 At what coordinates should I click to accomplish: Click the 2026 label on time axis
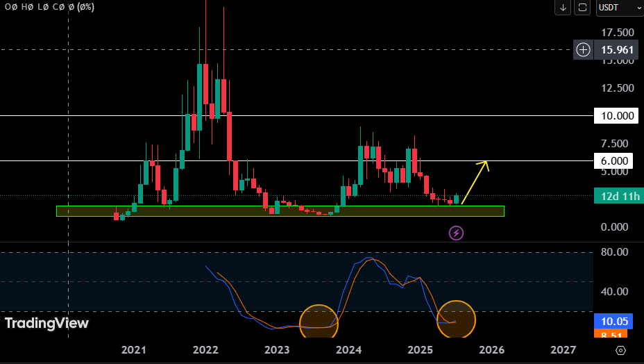(491, 350)
